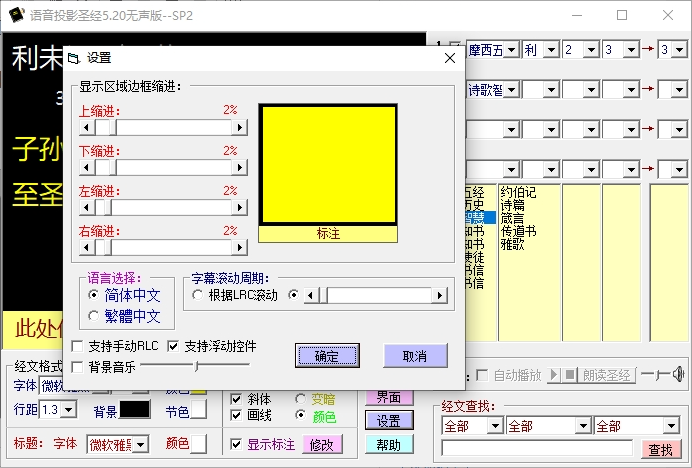This screenshot has height=468, width=692.
Task: Click yellow preview box above 标注
Action: pos(328,165)
